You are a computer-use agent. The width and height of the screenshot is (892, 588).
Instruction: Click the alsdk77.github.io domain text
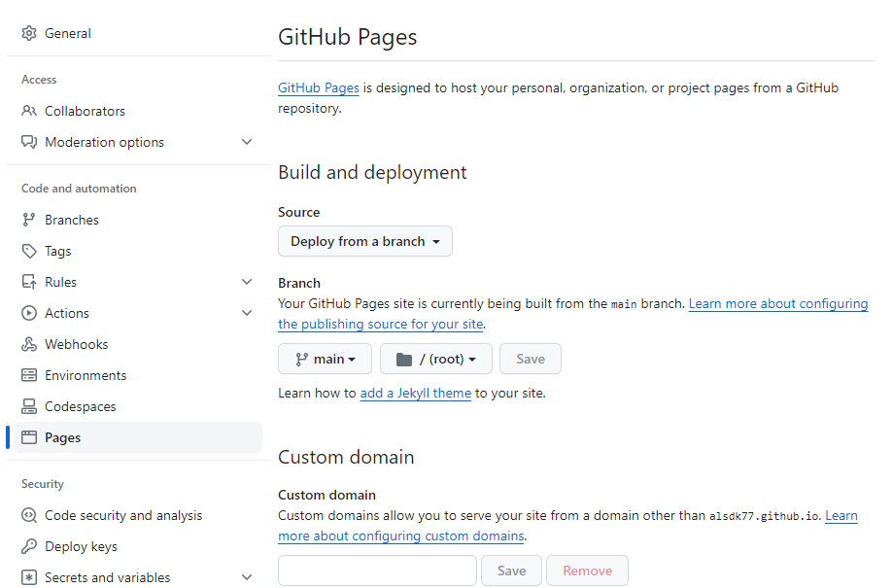coord(764,516)
